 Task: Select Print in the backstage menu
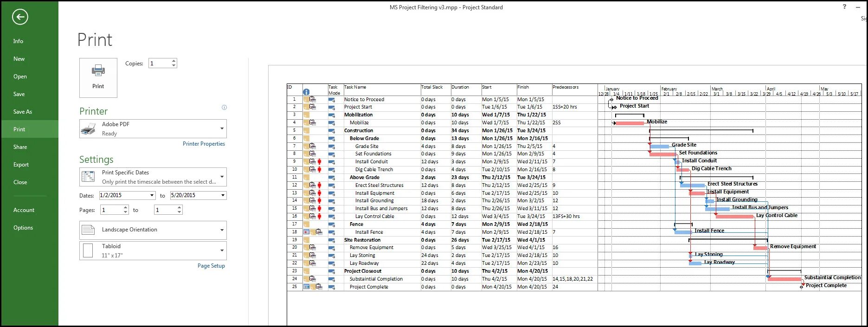click(x=29, y=129)
